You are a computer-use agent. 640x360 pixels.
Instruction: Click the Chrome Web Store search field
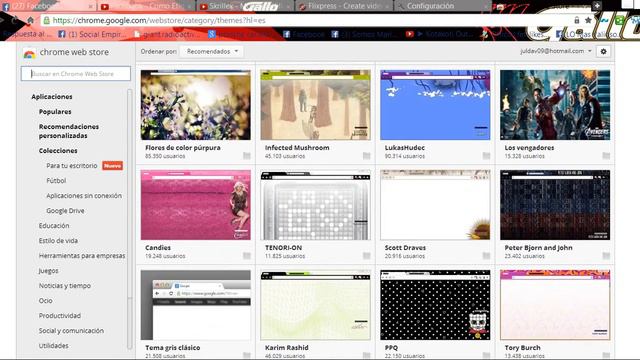point(76,73)
